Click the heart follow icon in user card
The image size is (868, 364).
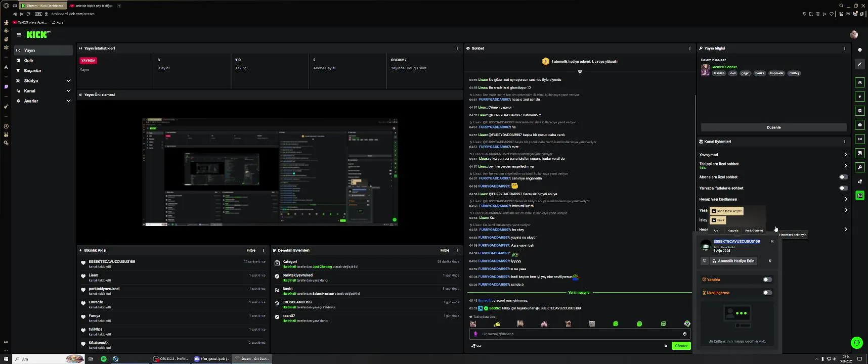click(x=705, y=261)
